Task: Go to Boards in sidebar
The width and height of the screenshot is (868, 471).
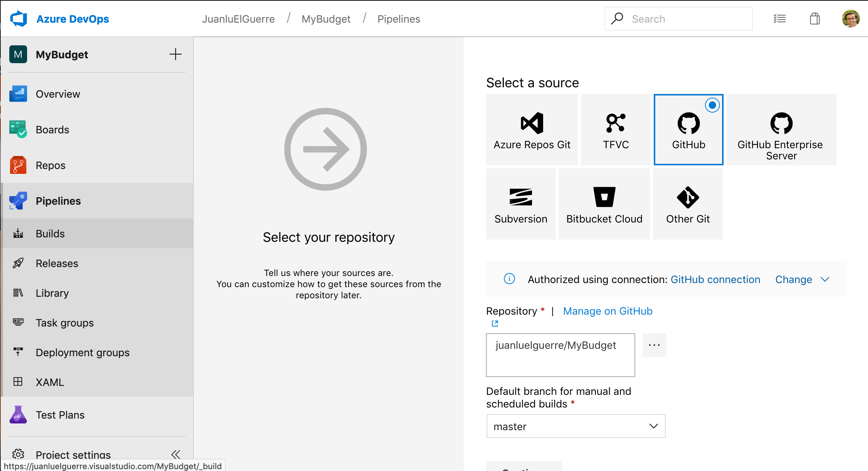Action: (x=52, y=130)
